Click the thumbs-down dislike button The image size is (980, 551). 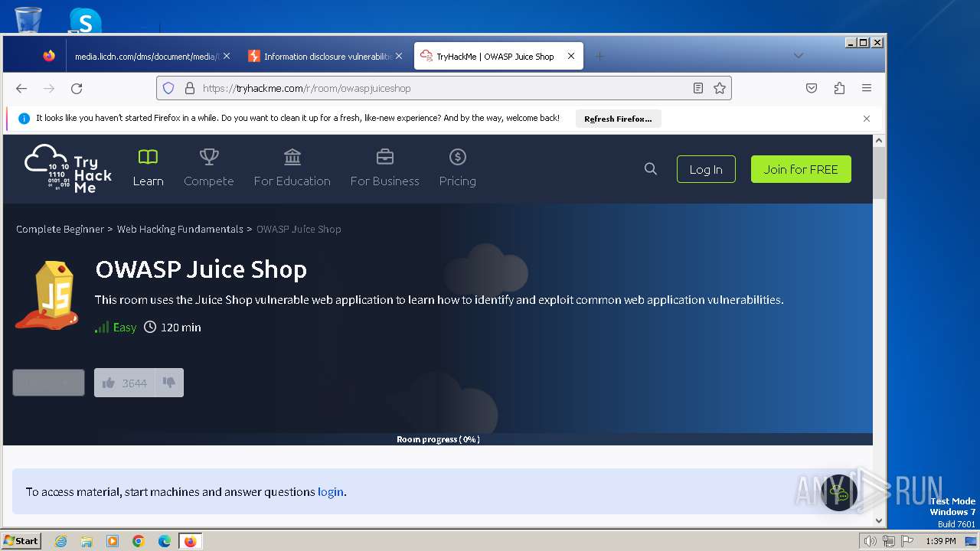pyautogui.click(x=169, y=383)
